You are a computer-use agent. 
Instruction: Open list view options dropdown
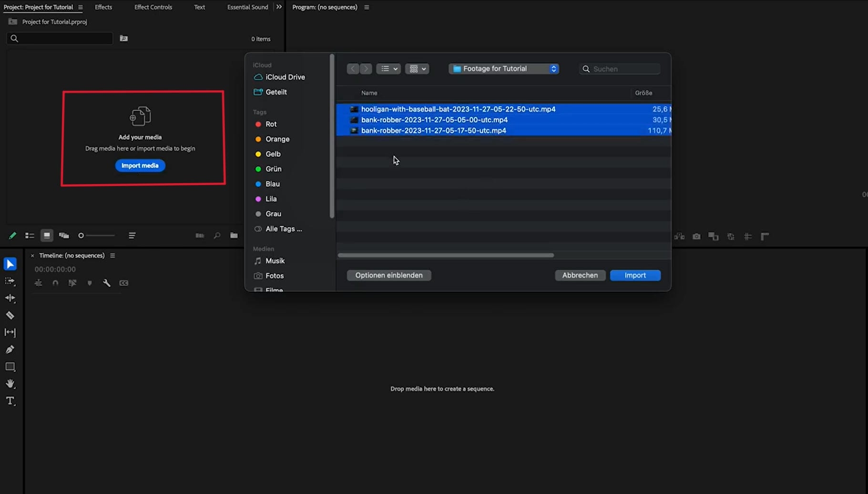click(388, 69)
